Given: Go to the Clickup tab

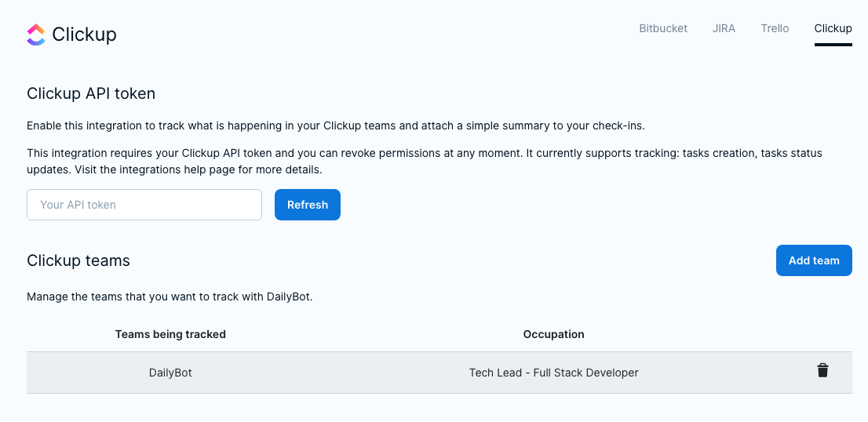Looking at the screenshot, I should 833,28.
